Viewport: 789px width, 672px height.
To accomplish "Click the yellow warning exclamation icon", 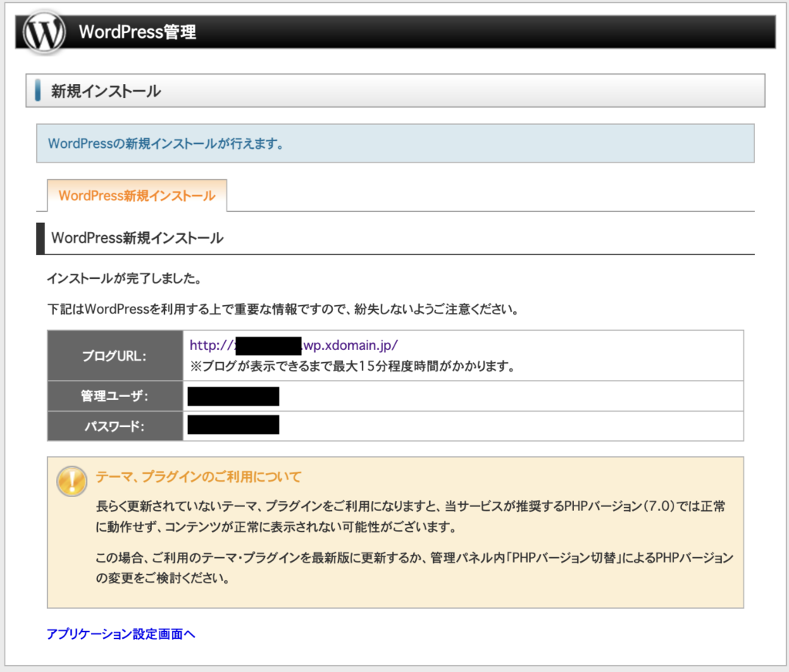I will click(x=72, y=482).
